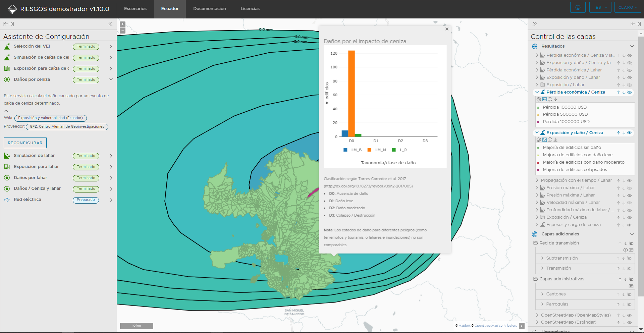Expand the map attribution arrow

click(522, 326)
